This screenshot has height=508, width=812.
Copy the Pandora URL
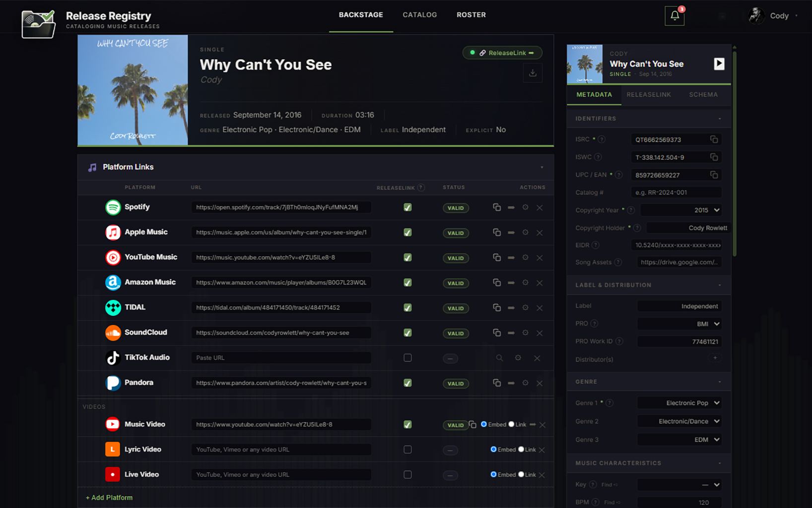click(x=497, y=383)
